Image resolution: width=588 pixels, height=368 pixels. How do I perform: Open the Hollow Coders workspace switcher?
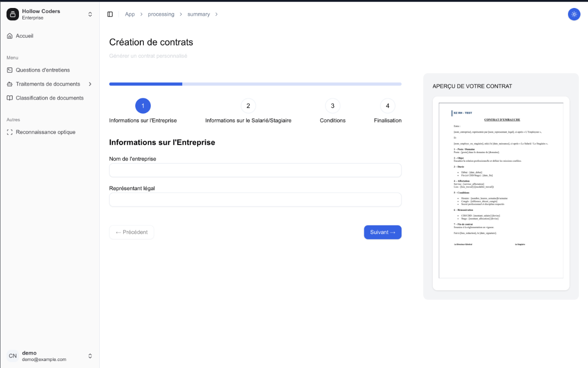click(x=90, y=14)
